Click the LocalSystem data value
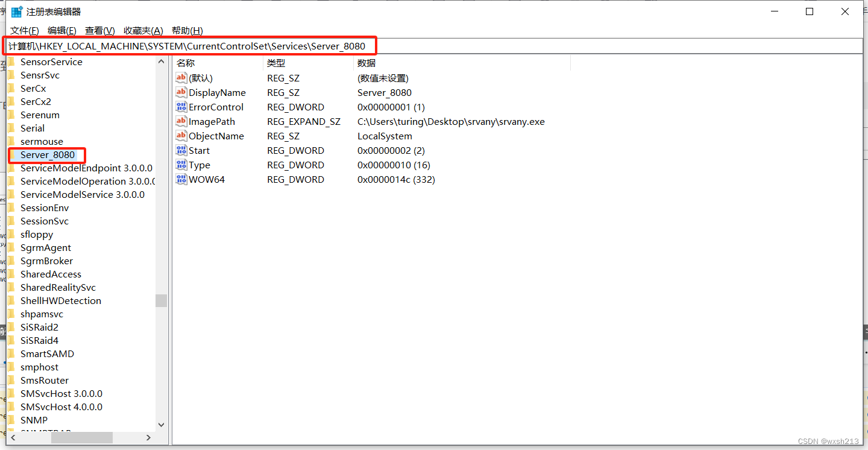 pos(385,136)
